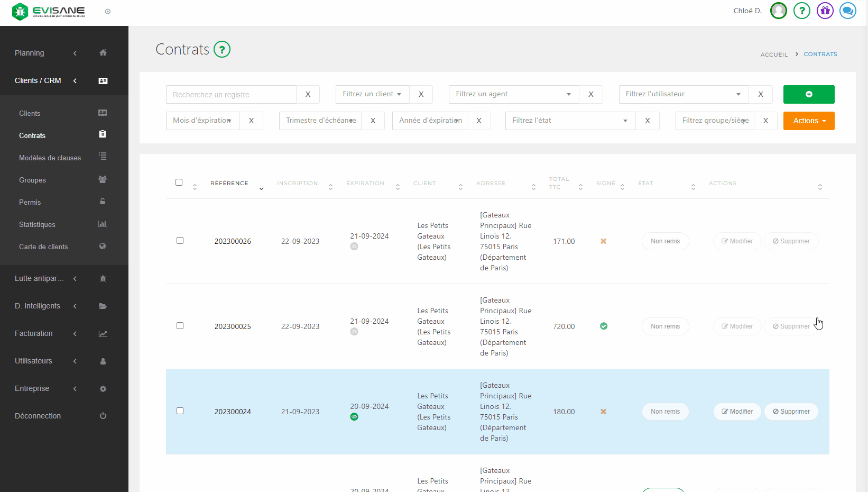The image size is (868, 492).
Task: Open the gift icon in the top bar
Action: tap(825, 11)
